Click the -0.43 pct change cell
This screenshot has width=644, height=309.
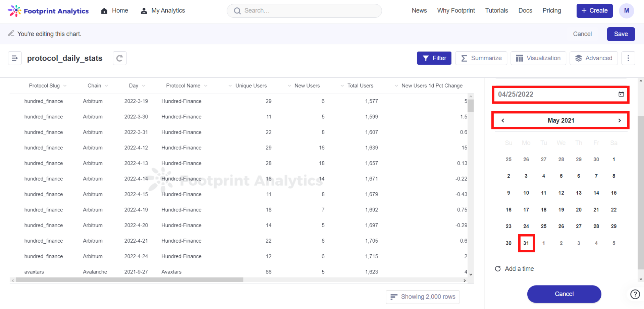(x=461, y=194)
